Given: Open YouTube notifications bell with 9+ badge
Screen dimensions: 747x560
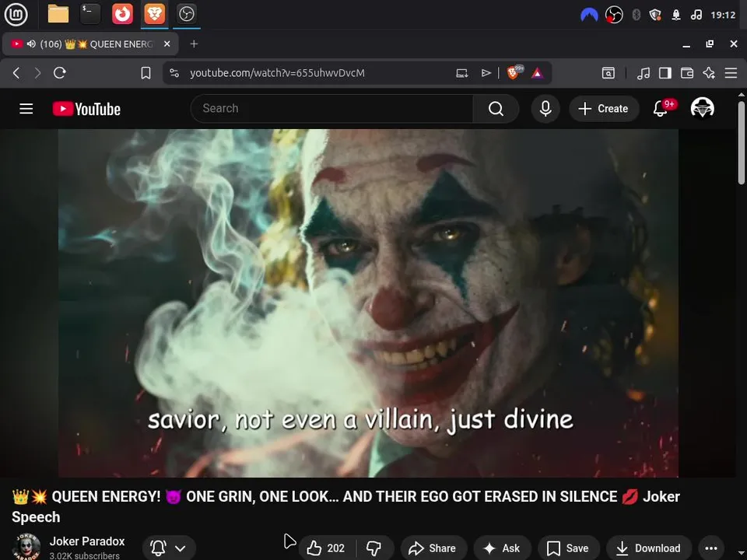Looking at the screenshot, I should coord(661,109).
